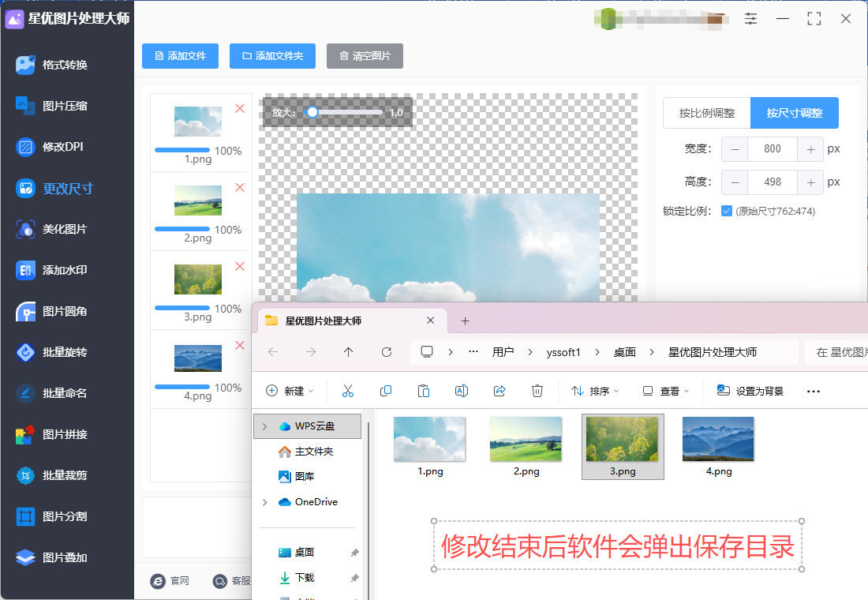Remove 3.png from the image list
Viewport: 868px width, 600px height.
[x=240, y=267]
